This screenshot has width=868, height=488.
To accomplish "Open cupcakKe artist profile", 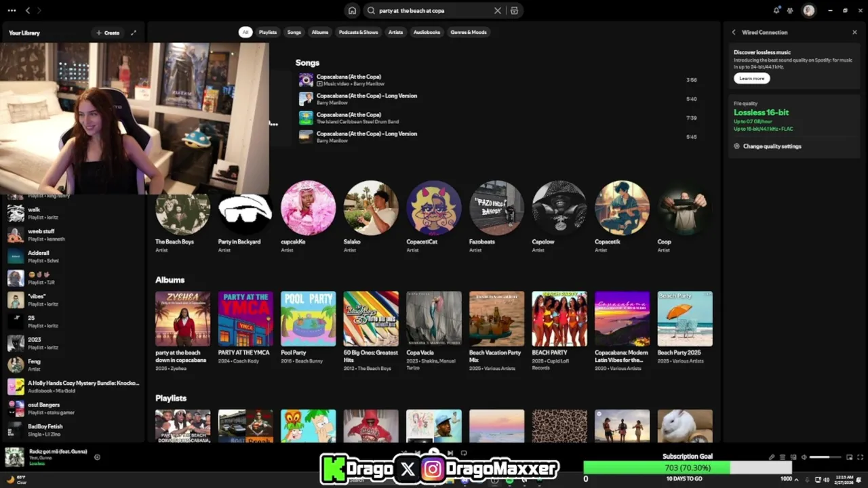I will [x=308, y=217].
